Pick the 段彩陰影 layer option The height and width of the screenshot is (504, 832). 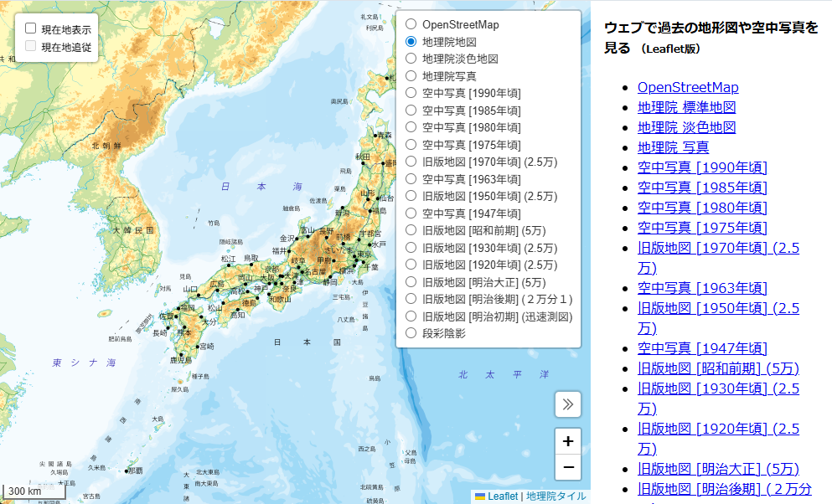(411, 333)
